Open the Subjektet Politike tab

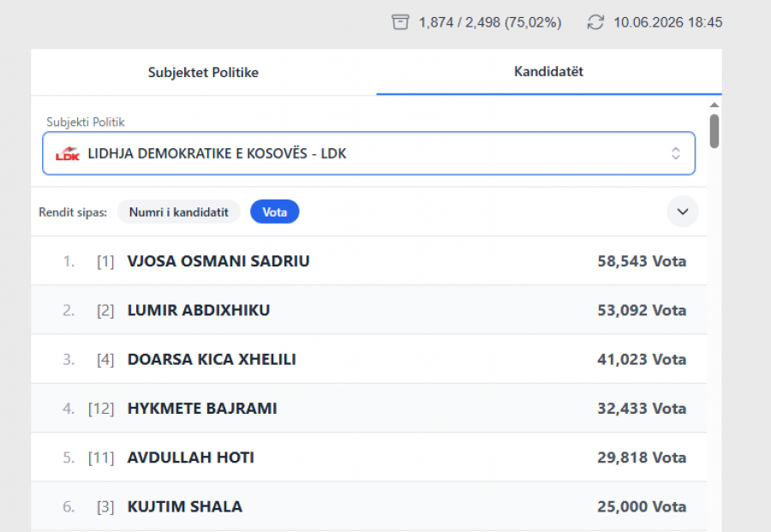(203, 72)
